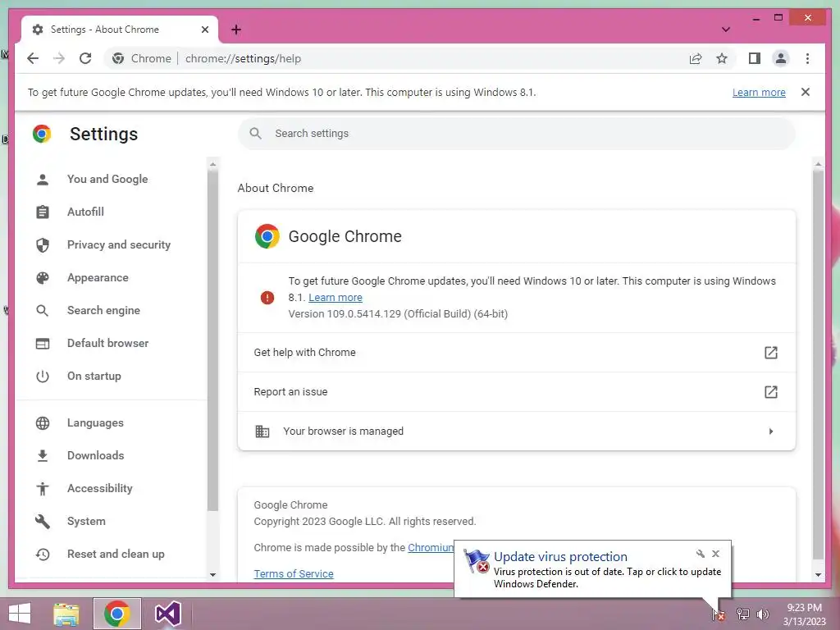Open the Windows Start button

(x=20, y=614)
